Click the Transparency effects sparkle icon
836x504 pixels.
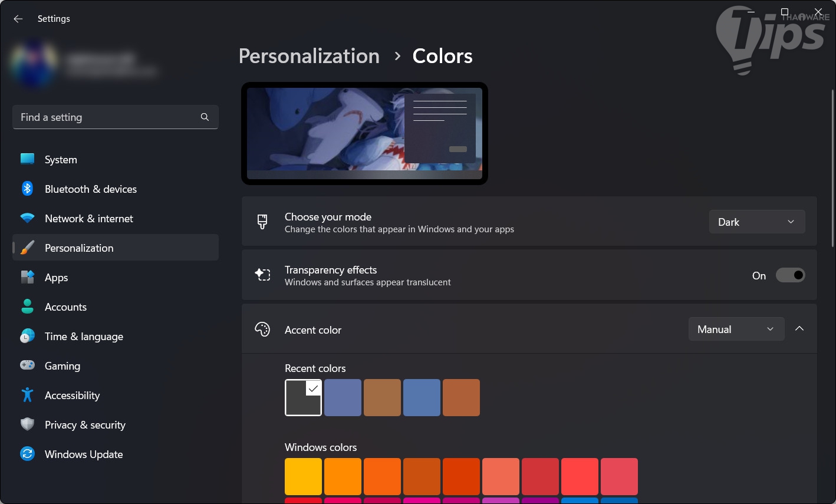pyautogui.click(x=262, y=275)
